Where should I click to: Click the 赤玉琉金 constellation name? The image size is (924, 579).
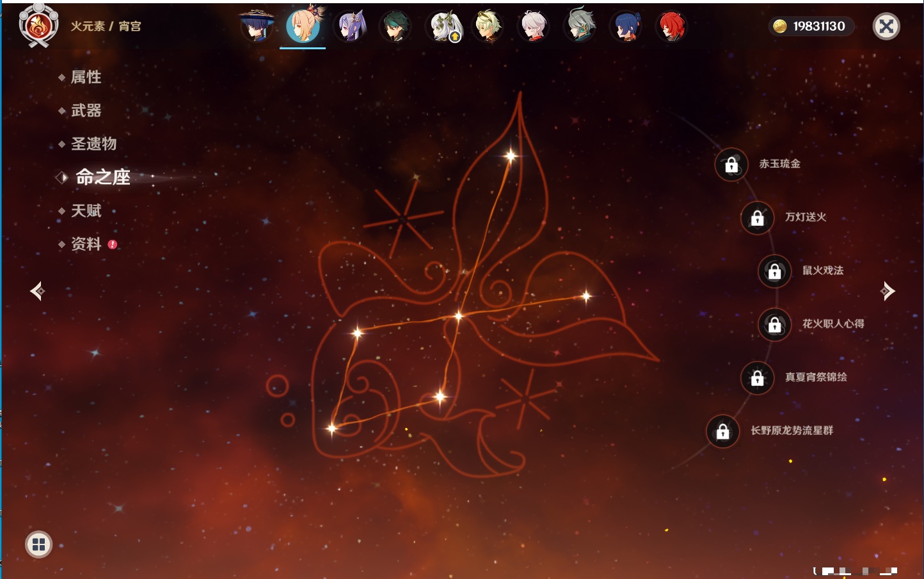779,164
